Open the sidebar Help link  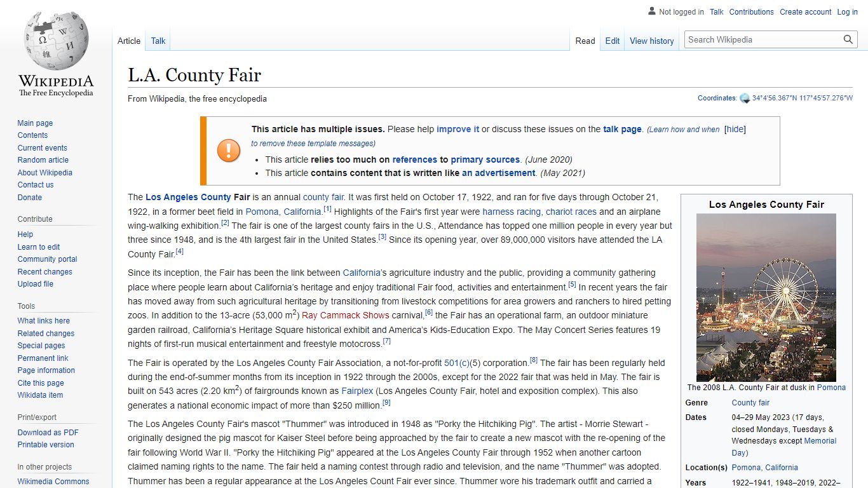pos(25,234)
